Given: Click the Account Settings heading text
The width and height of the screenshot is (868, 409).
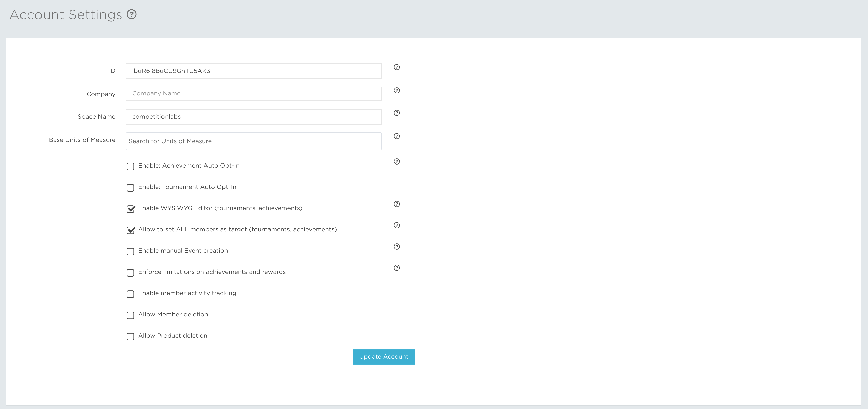Looking at the screenshot, I should pyautogui.click(x=66, y=15).
